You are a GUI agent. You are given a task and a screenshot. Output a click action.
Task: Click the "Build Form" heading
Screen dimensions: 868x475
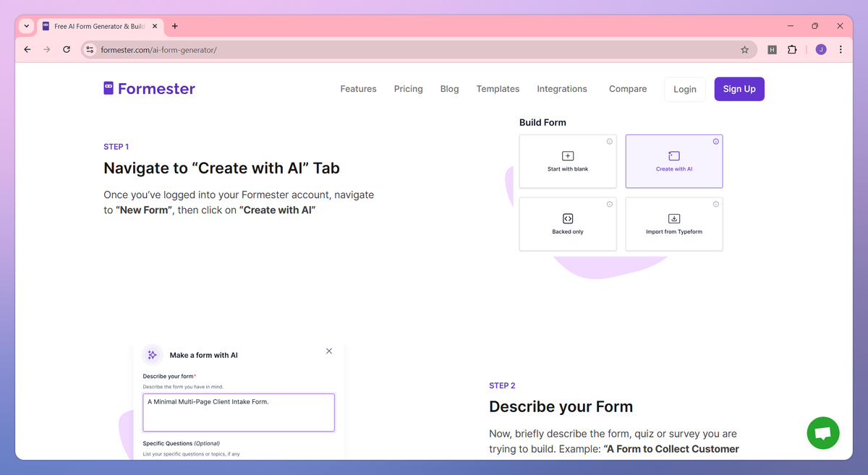pos(542,122)
